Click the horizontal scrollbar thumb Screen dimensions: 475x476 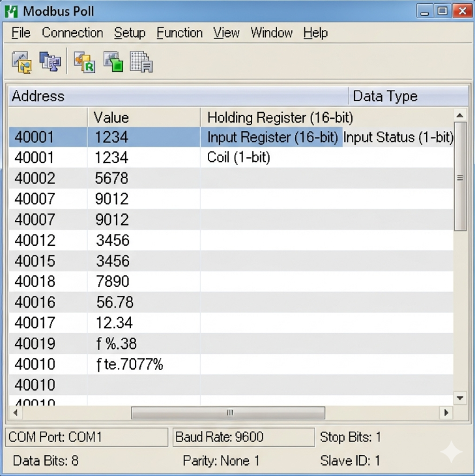click(228, 413)
